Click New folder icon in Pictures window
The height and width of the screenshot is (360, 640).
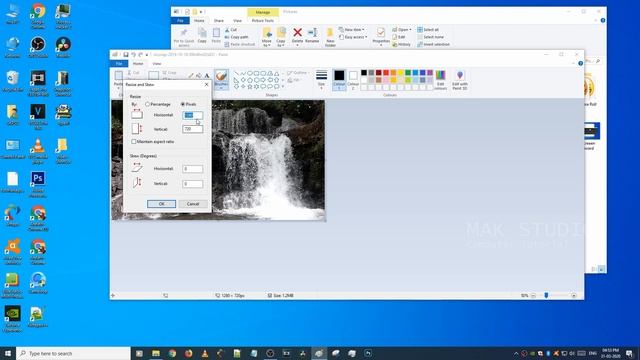pyautogui.click(x=330, y=33)
